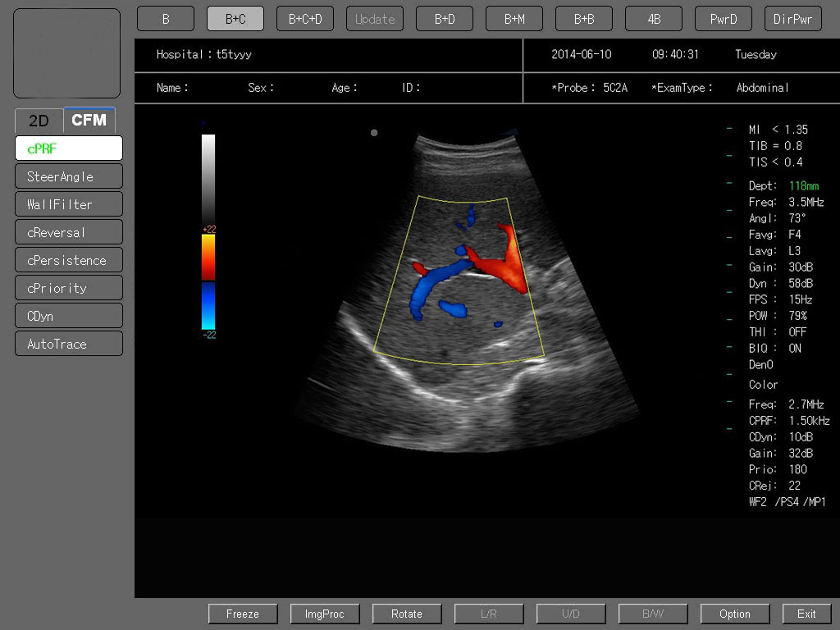Screen dimensions: 840x630
Task: Exit the current imaging screen
Action: coord(806,613)
